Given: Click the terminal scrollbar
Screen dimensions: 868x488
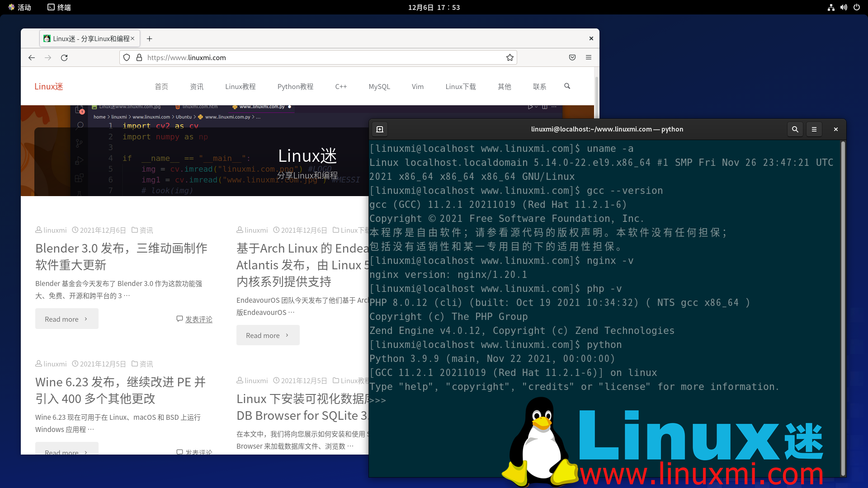Looking at the screenshot, I should tap(843, 308).
